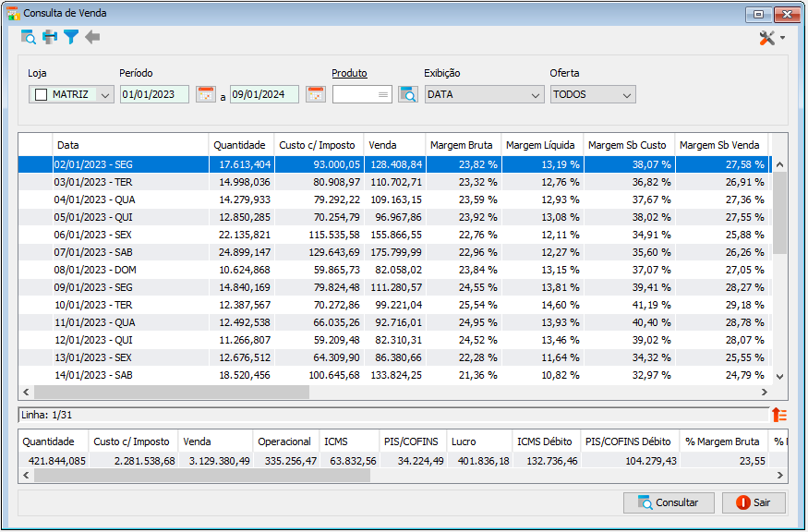Click the Sair button
The image size is (808, 532).
pos(754,502)
